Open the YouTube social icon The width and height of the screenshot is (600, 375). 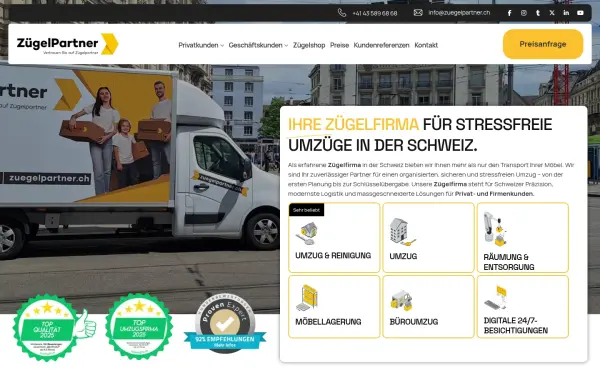tap(580, 13)
